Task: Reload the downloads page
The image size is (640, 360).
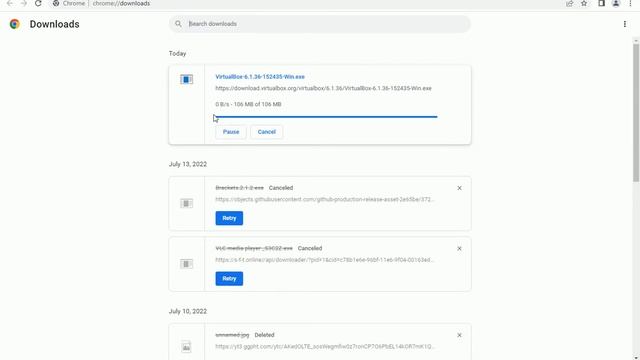Action: click(x=38, y=3)
